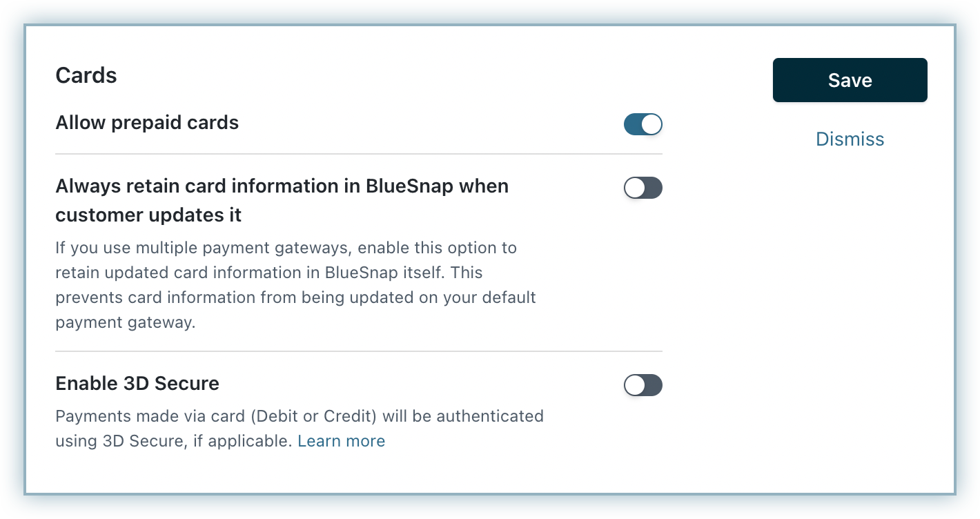Screen dimensions: 980x519
Task: Click the line starting "Payments made via card"
Action: coord(299,416)
